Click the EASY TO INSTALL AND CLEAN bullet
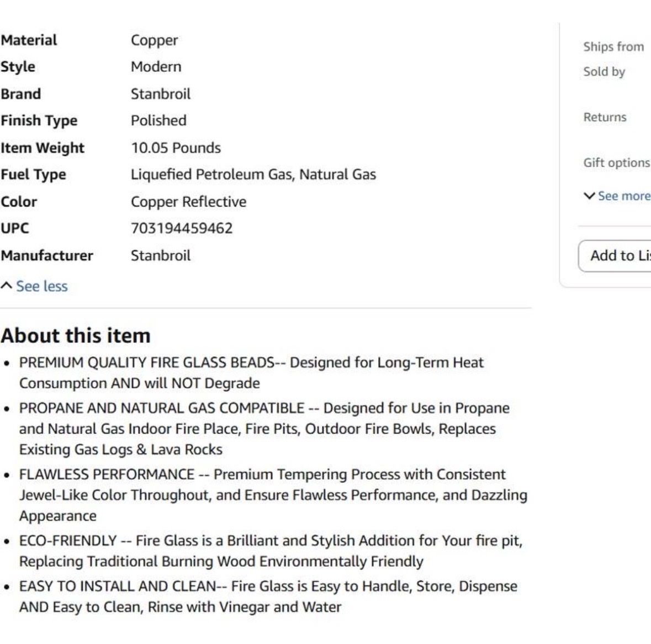Viewport: 651px width, 644px height. pyautogui.click(x=268, y=597)
